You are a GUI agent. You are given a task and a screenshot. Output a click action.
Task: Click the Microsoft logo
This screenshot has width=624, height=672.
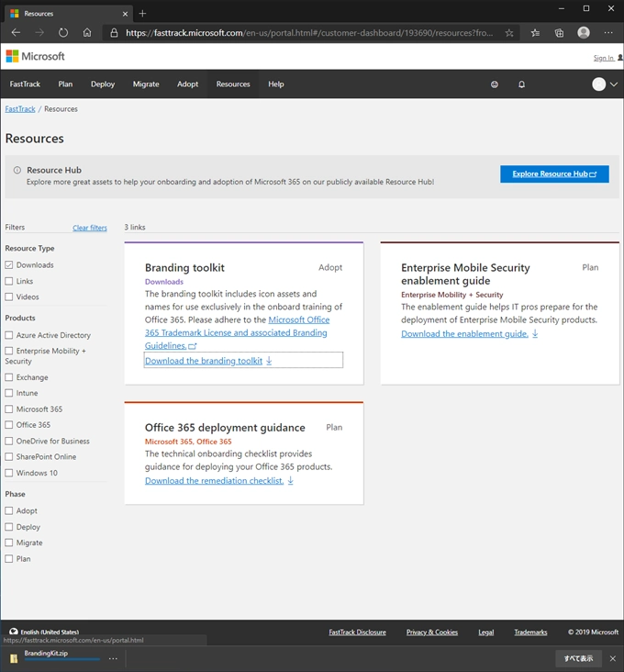pyautogui.click(x=35, y=56)
